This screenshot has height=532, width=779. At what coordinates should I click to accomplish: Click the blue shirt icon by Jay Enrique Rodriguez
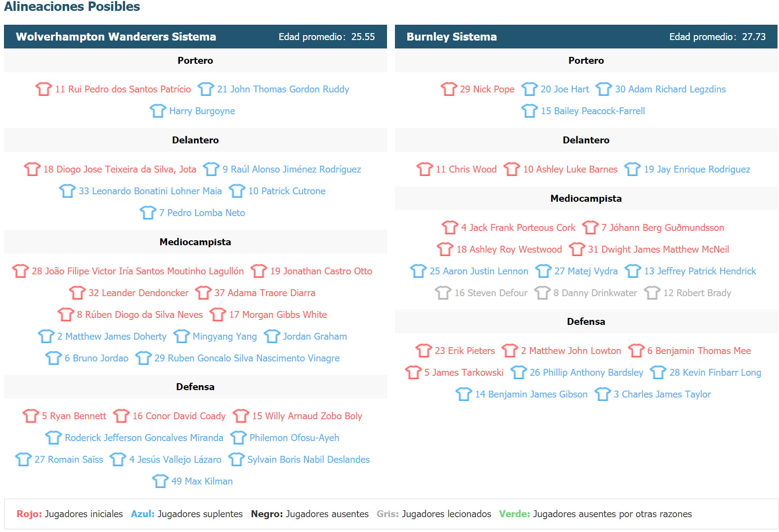pos(632,169)
